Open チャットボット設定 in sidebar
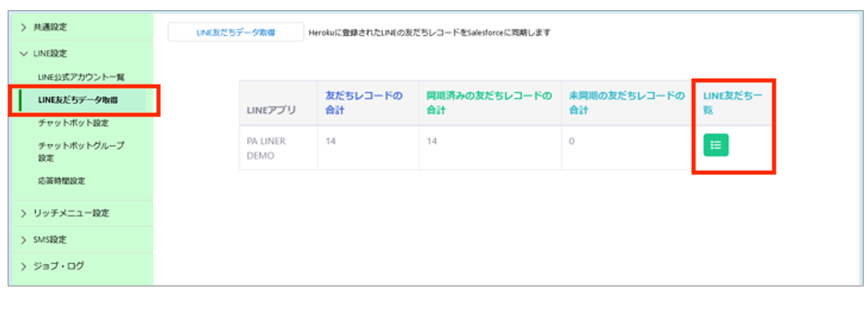This screenshot has width=868, height=310. (73, 122)
